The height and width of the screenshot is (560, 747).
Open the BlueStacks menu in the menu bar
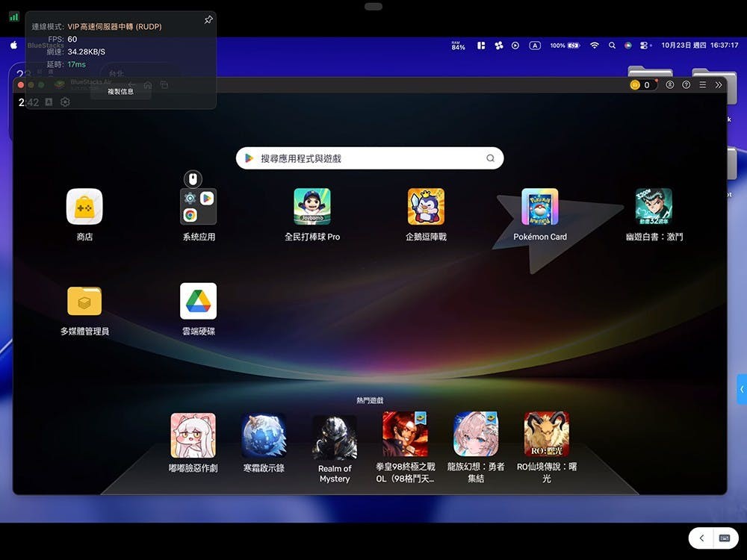pos(46,46)
